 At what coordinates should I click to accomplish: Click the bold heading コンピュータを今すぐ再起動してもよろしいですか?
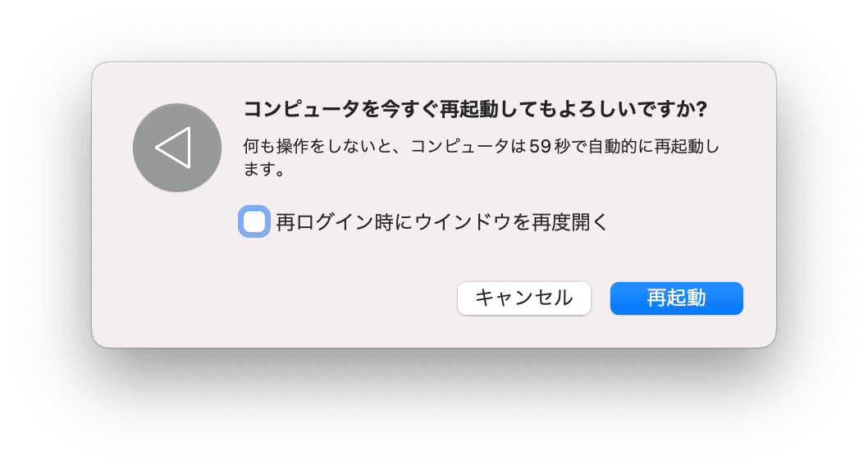[x=476, y=109]
